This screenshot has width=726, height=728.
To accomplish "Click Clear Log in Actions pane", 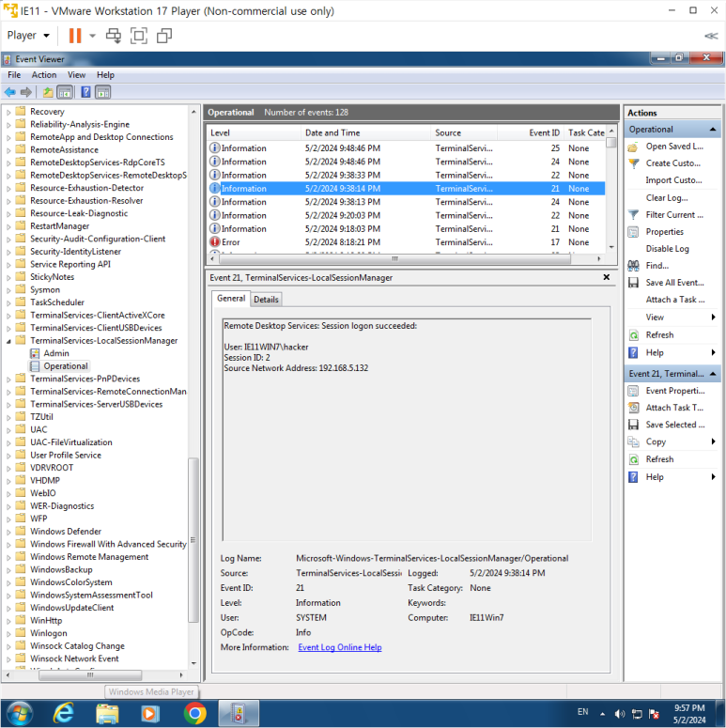I will click(x=667, y=198).
